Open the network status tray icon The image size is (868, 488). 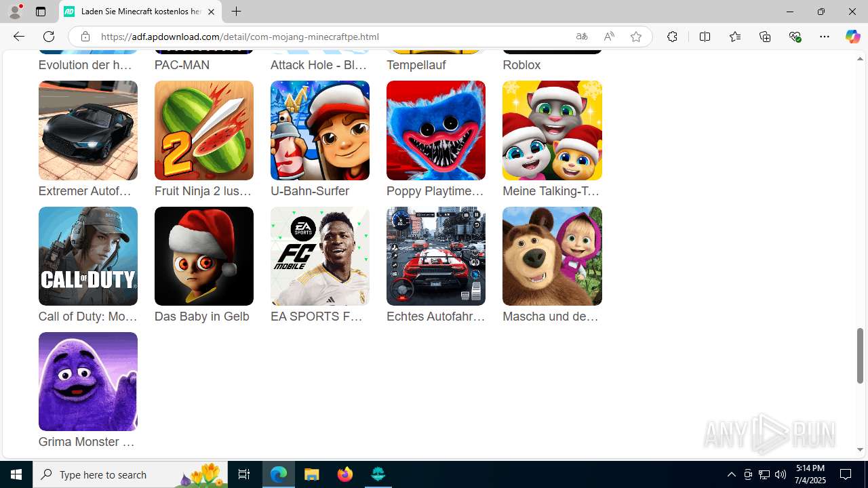[764, 474]
